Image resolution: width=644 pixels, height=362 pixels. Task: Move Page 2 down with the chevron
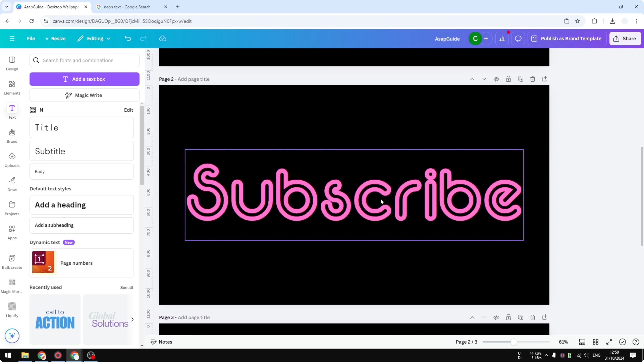coord(484,79)
